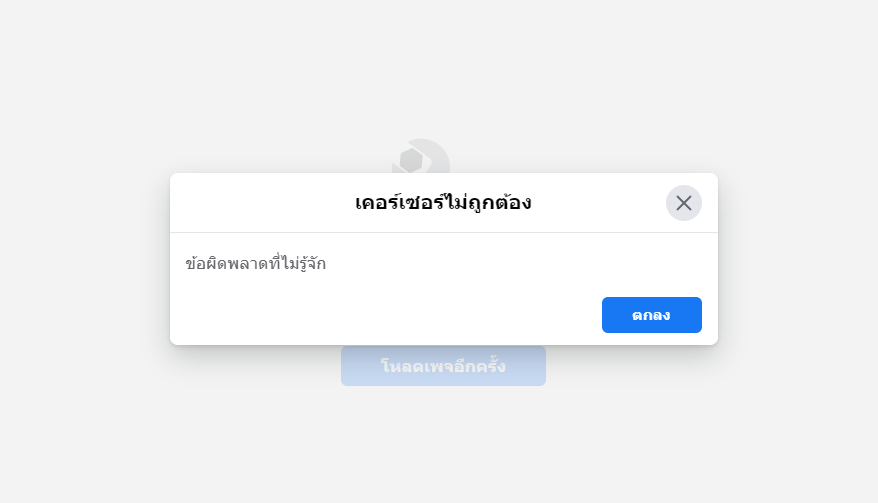Acknowledge the unknown error message with ตกลง

(651, 315)
